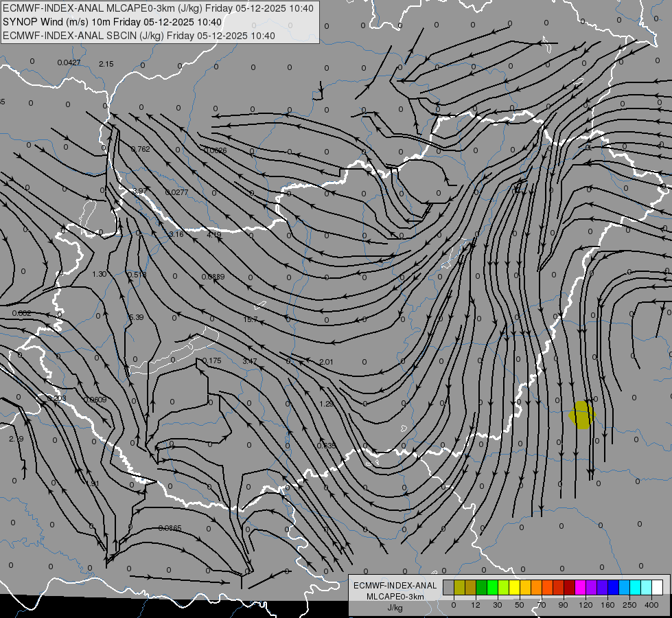This screenshot has height=618, width=672.
Task: Click the map value 3.97
Action: pyautogui.click(x=140, y=190)
